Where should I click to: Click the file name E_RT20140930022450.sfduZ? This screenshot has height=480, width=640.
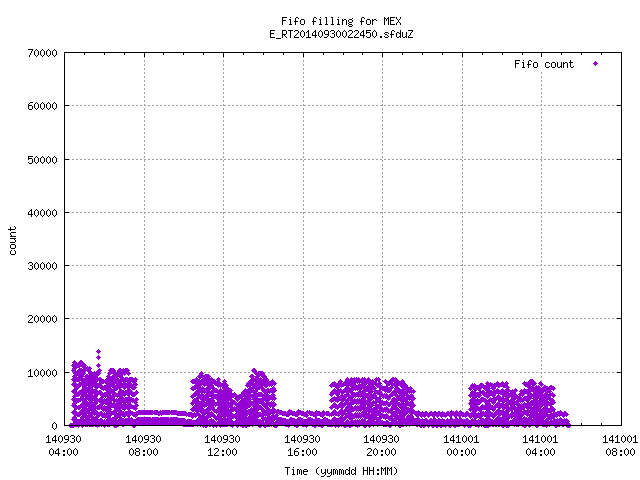(341, 34)
